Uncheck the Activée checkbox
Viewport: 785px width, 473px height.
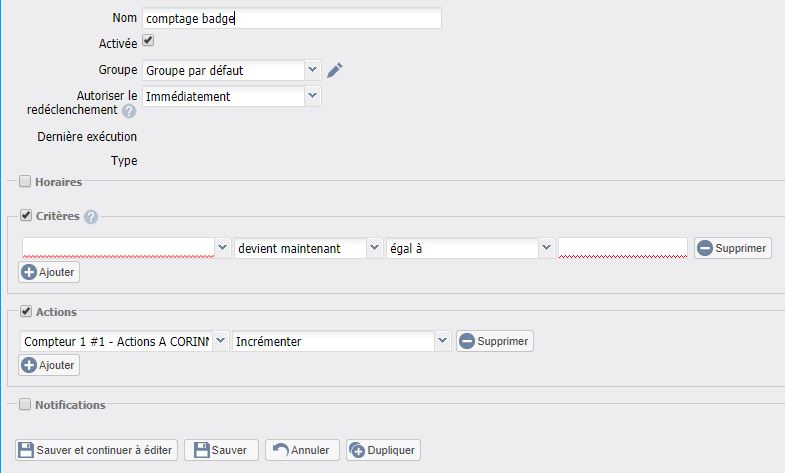148,41
